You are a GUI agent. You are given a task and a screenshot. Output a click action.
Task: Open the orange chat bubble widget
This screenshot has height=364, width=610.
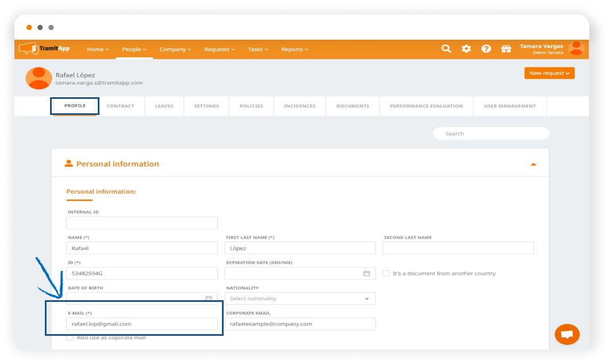(x=567, y=334)
